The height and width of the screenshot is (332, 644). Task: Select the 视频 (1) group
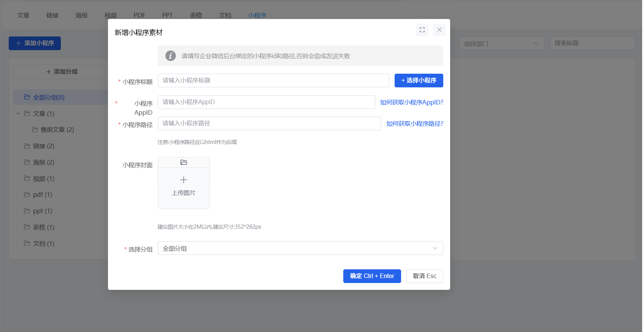[44, 179]
